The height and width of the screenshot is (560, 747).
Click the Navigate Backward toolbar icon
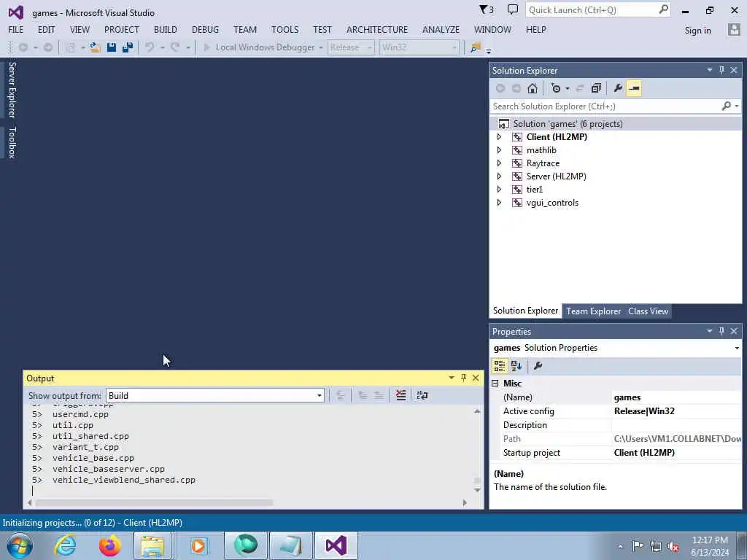point(23,47)
